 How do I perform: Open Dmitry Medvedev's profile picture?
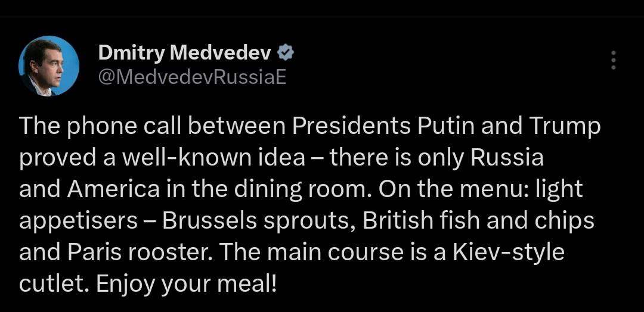(x=49, y=66)
